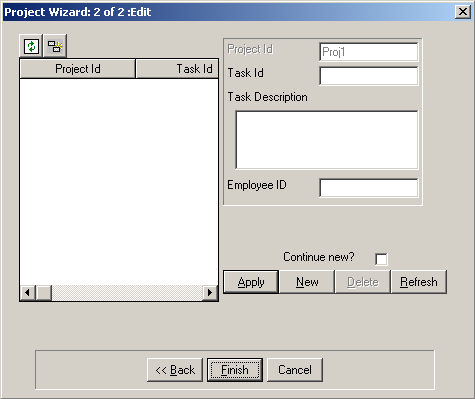Focus the Employee ID input field
The height and width of the screenshot is (399, 475).
click(x=368, y=188)
